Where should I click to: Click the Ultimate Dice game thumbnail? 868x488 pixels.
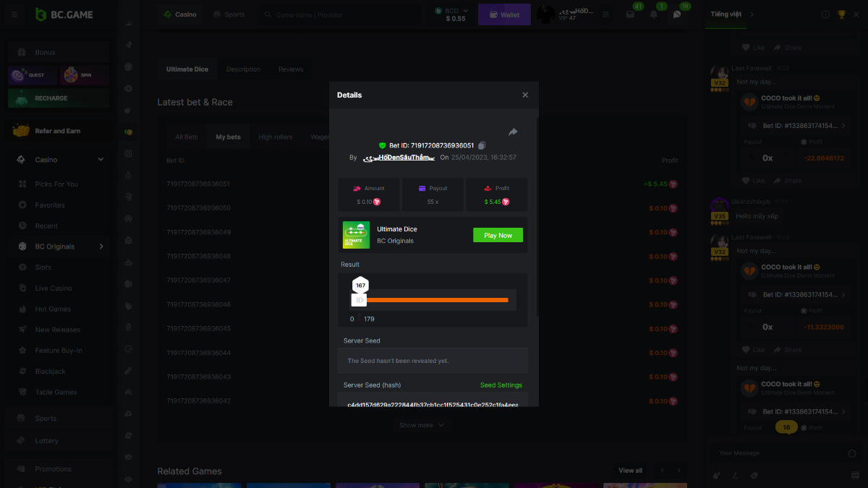(356, 235)
